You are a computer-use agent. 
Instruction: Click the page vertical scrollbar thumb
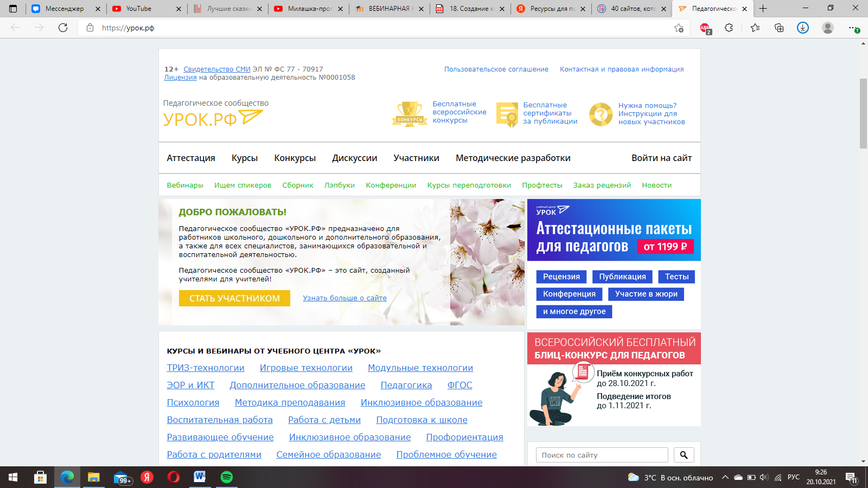tap(863, 113)
